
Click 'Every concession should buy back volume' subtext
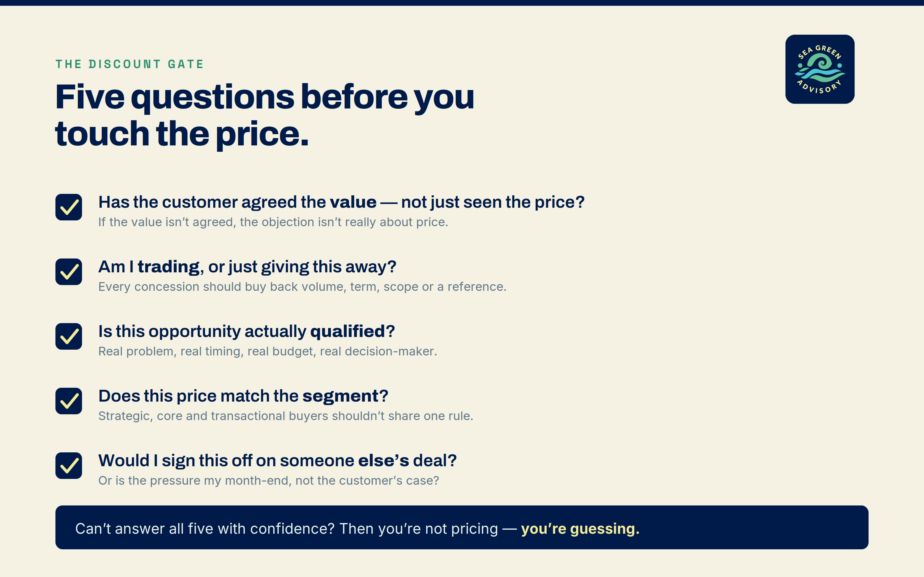click(302, 286)
